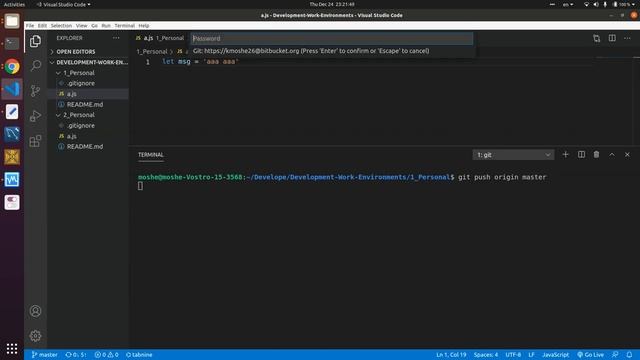The image size is (640, 360).
Task: Open the system status menu
Action: tap(609, 4)
